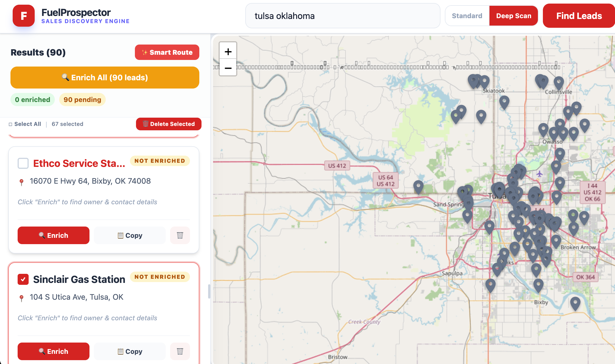Viewport: 615px width, 364px height.
Task: Zoom out on the map
Action: [x=228, y=68]
